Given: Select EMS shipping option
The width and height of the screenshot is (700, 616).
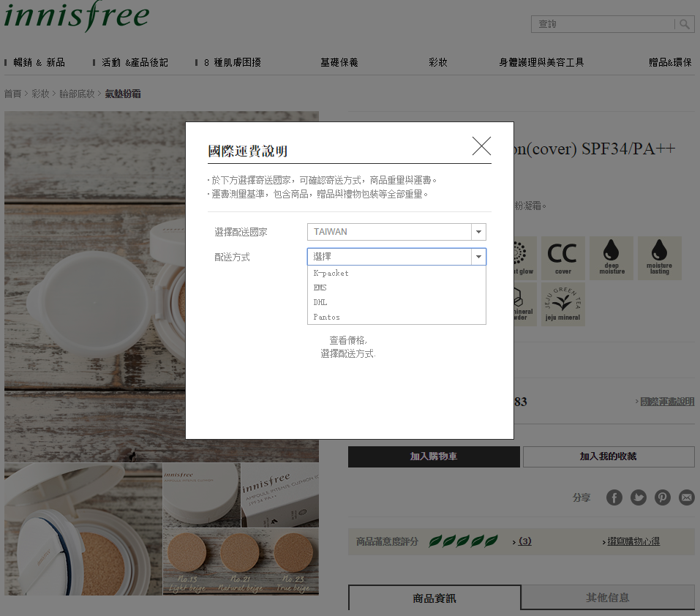Looking at the screenshot, I should pyautogui.click(x=396, y=288).
